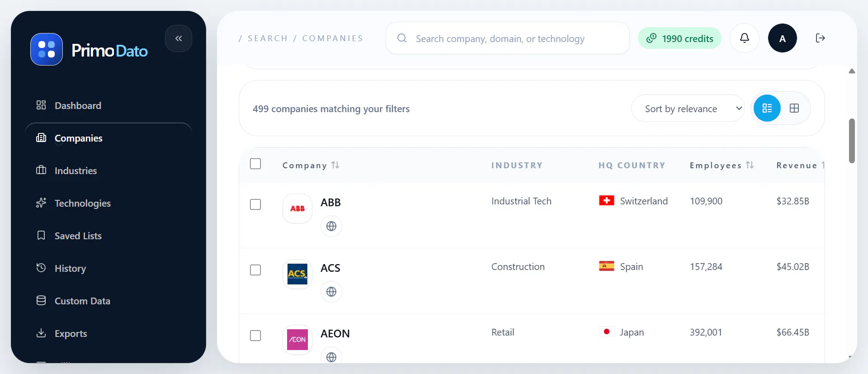Click the search magnifier icon
868x374 pixels.
pyautogui.click(x=402, y=38)
